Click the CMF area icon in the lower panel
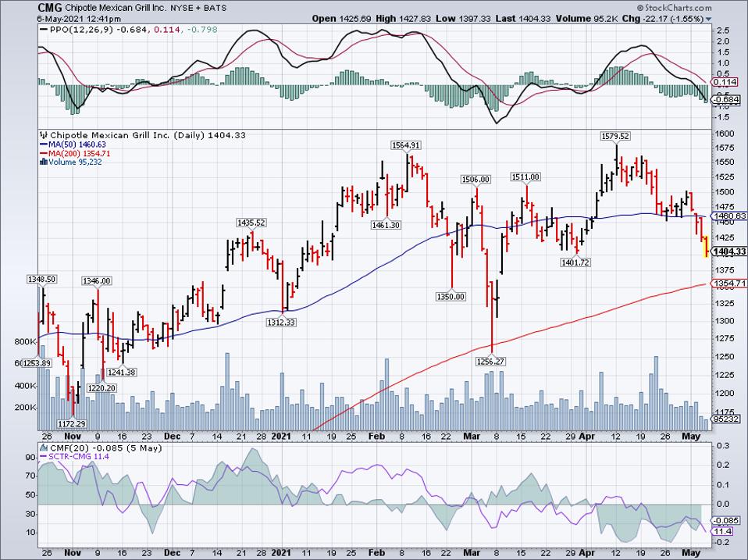 pyautogui.click(x=44, y=448)
